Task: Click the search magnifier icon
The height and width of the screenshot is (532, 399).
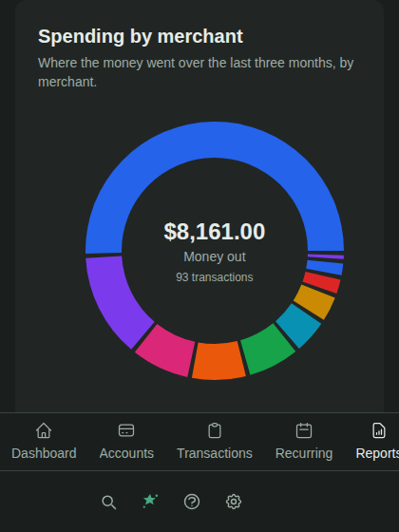Action: click(109, 502)
